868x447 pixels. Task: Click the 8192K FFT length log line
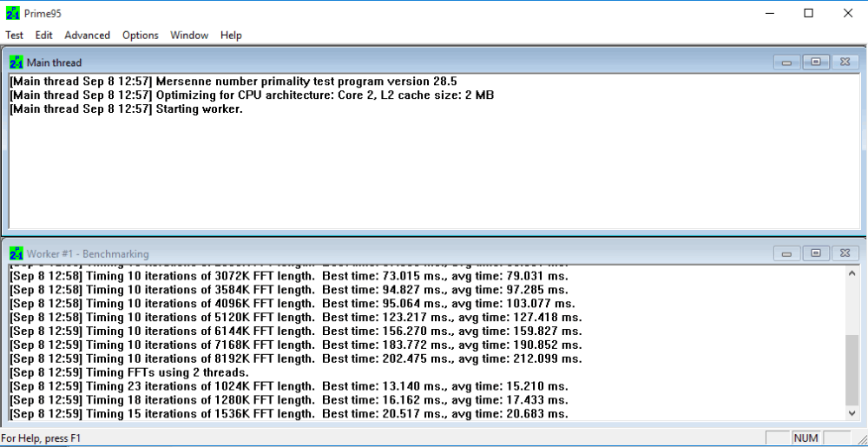pyautogui.click(x=296, y=358)
